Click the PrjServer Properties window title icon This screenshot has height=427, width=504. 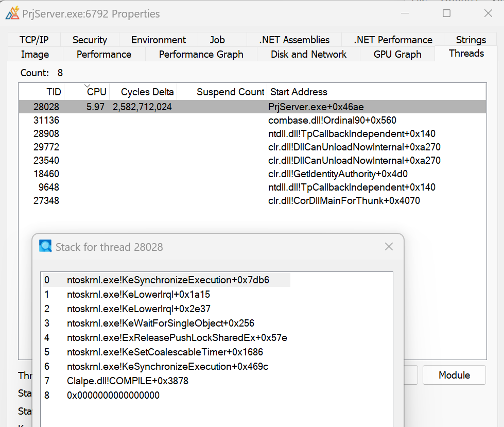(12, 13)
